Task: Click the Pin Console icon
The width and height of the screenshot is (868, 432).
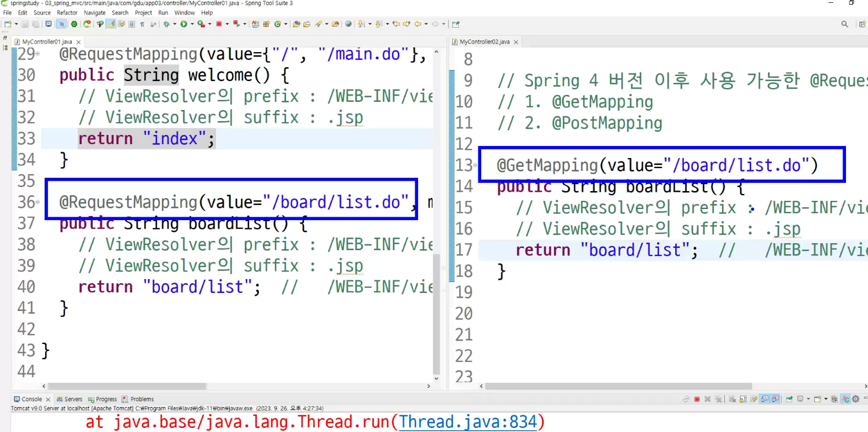Action: tap(789, 399)
